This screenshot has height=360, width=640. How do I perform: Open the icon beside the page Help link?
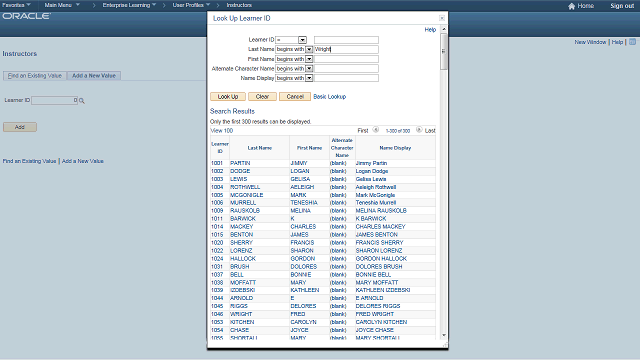632,42
